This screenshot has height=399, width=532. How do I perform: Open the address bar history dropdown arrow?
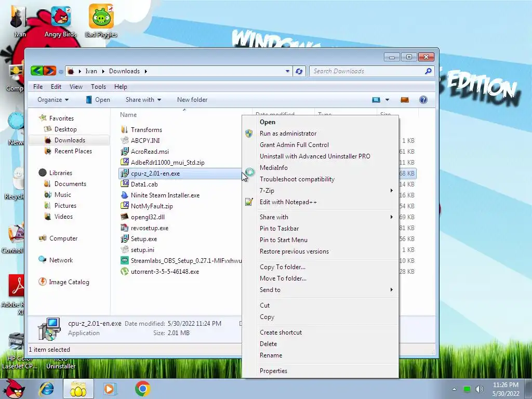click(287, 71)
